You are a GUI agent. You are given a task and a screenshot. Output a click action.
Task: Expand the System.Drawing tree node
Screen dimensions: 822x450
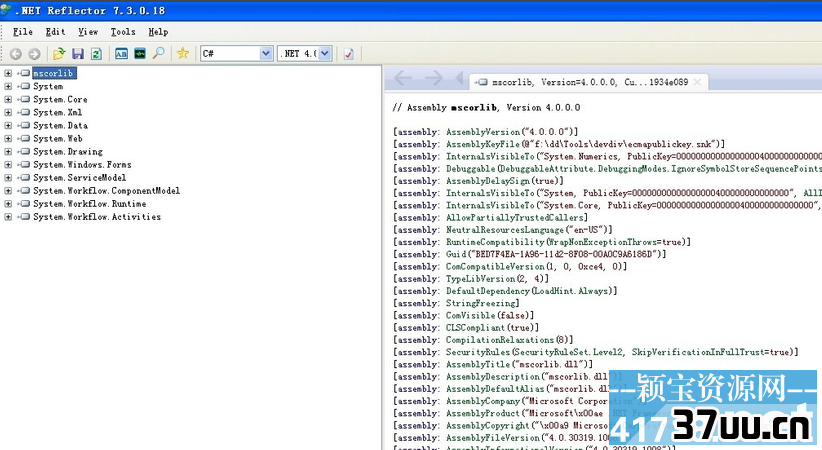click(x=8, y=152)
